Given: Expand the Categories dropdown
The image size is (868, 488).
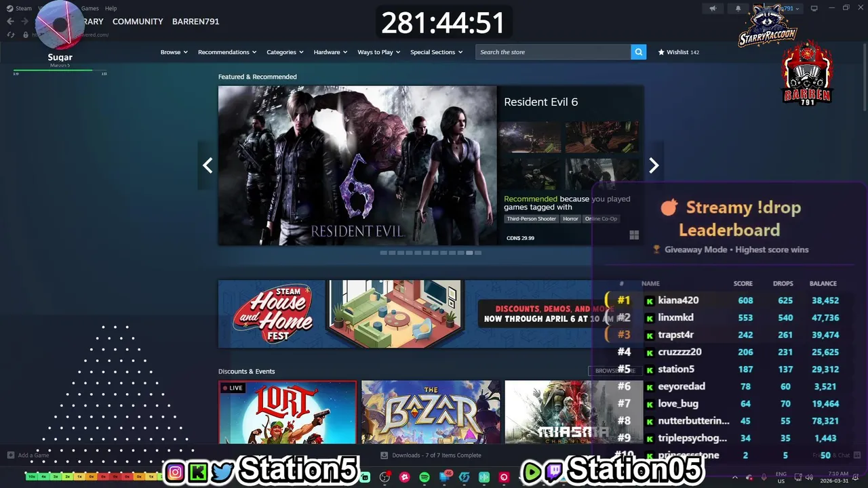Looking at the screenshot, I should click(285, 52).
